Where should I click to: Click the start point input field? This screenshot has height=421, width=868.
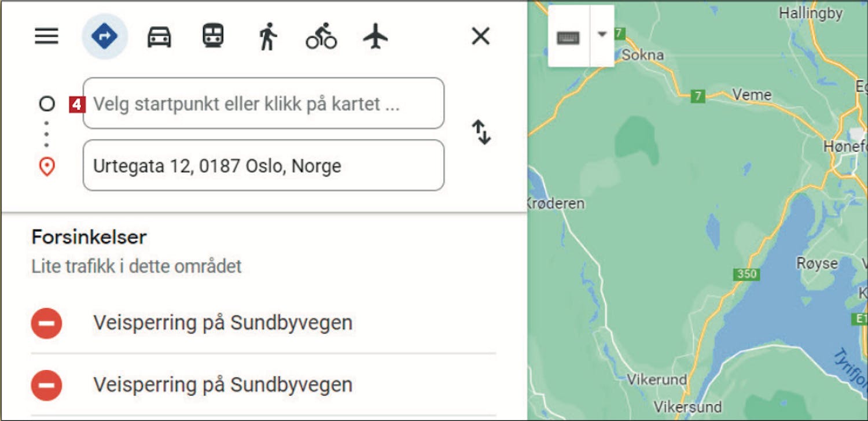click(x=264, y=104)
